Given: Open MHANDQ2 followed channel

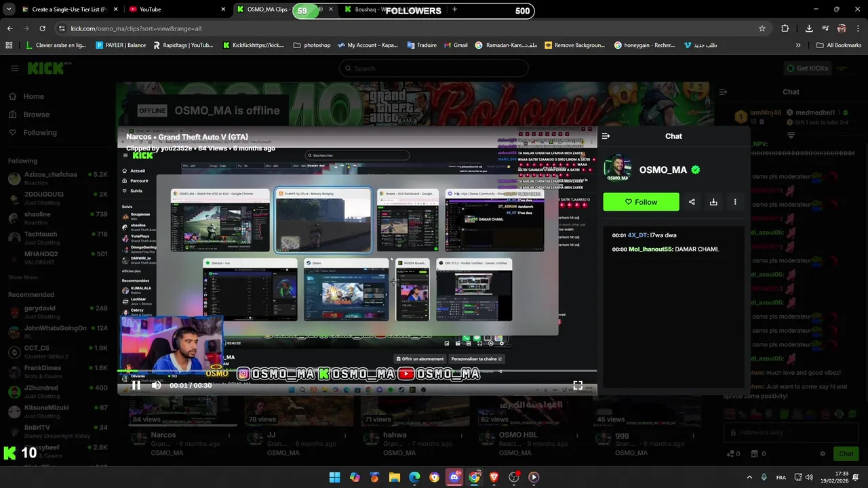Looking at the screenshot, I should (x=58, y=258).
